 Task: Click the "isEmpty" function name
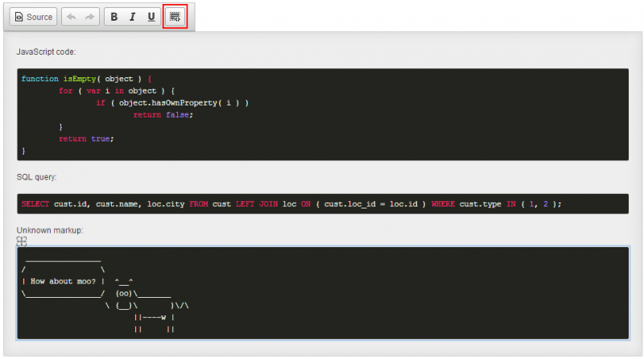click(x=79, y=79)
